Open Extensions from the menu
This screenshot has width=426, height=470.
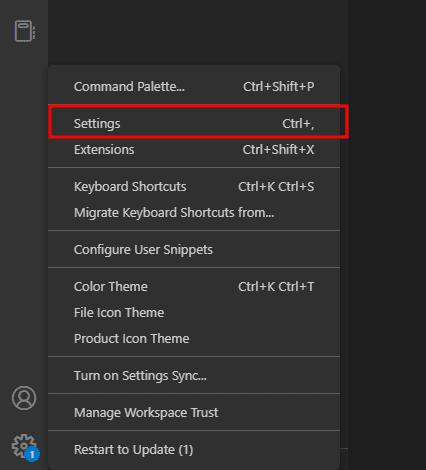(x=194, y=150)
